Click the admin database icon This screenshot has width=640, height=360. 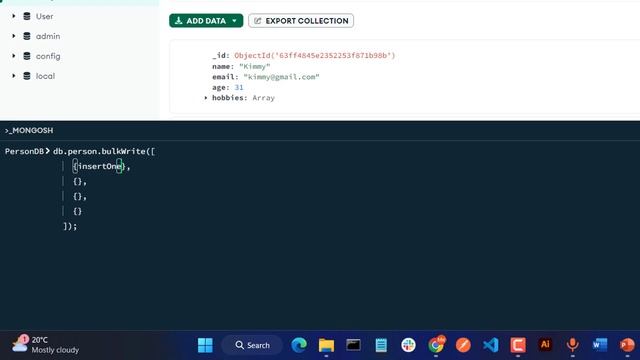coord(27,36)
